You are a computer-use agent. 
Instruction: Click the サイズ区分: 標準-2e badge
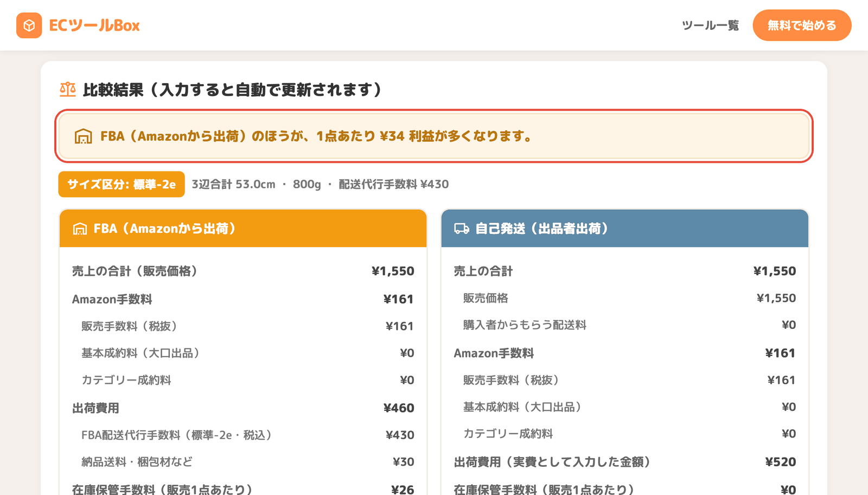pos(122,185)
